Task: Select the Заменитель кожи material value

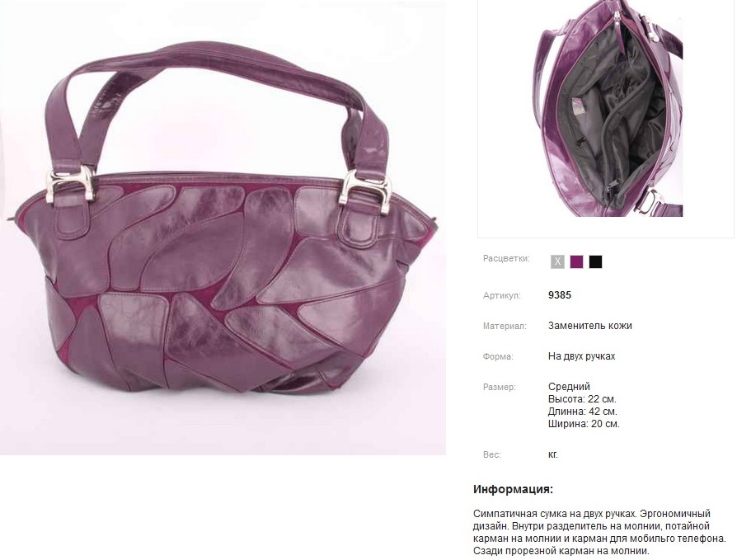Action: click(x=590, y=326)
